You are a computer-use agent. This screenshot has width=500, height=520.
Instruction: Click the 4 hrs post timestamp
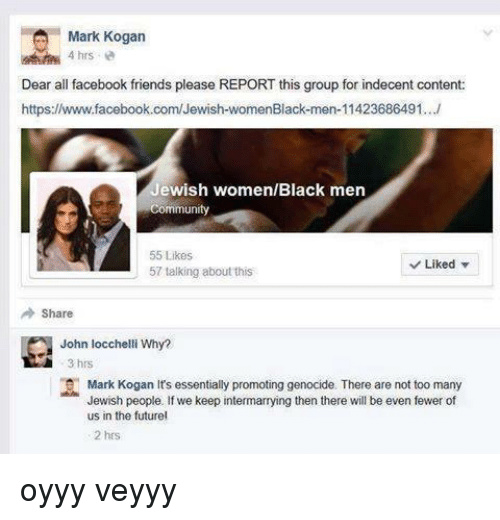pyautogui.click(x=81, y=55)
